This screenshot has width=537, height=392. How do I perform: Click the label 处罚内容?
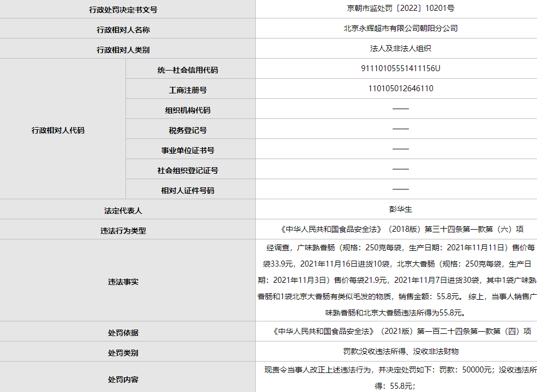123,380
